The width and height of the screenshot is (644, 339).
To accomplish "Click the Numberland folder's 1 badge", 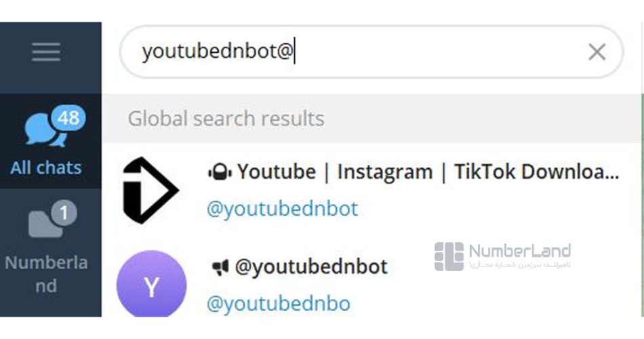I will [64, 214].
